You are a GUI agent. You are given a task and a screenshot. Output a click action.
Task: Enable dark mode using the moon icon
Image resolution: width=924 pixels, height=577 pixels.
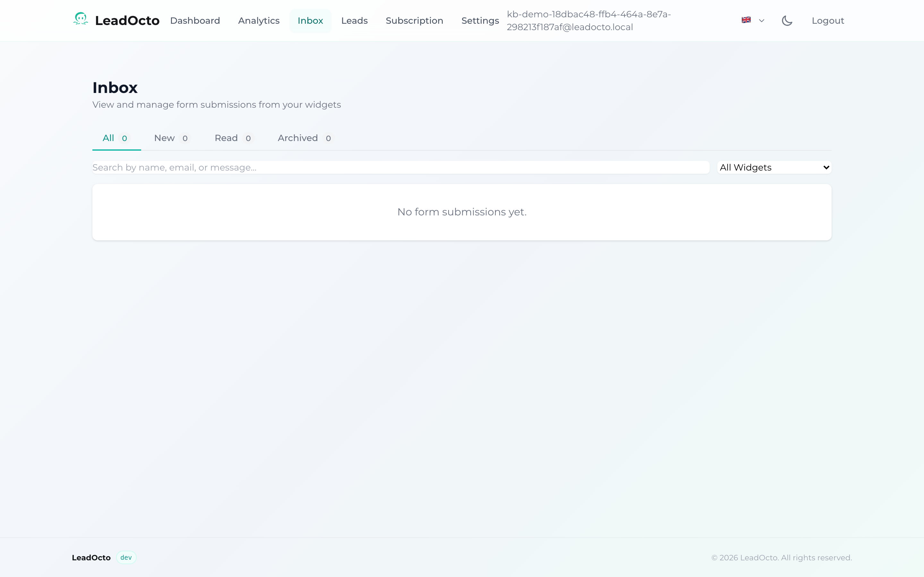click(787, 20)
